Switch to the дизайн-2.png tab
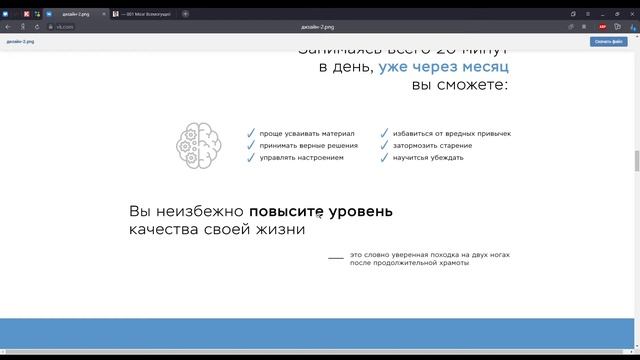Screen dimensions: 640x360 [x=76, y=14]
